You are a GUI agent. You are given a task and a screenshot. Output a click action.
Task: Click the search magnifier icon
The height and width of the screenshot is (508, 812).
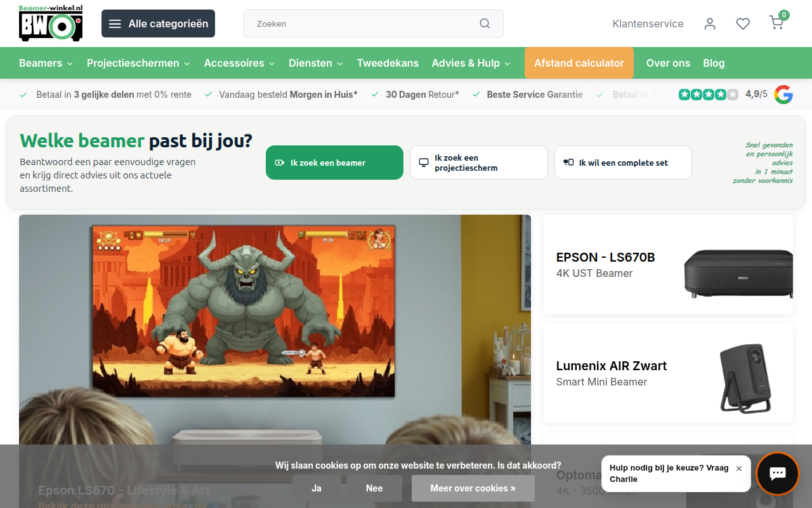point(485,23)
